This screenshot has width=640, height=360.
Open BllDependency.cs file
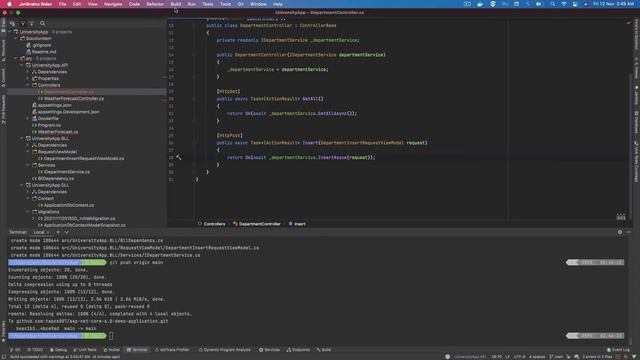click(x=56, y=178)
